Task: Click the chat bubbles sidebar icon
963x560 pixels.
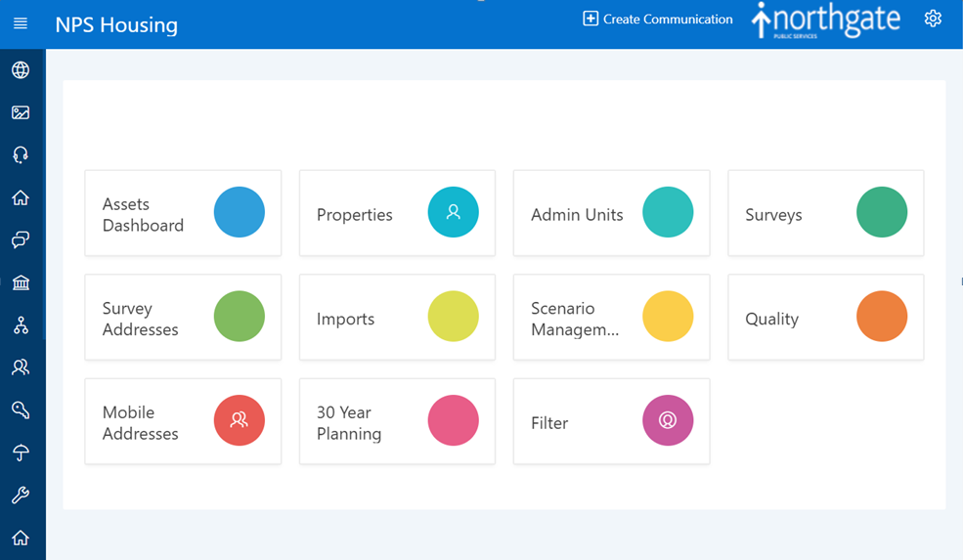Action: point(21,239)
